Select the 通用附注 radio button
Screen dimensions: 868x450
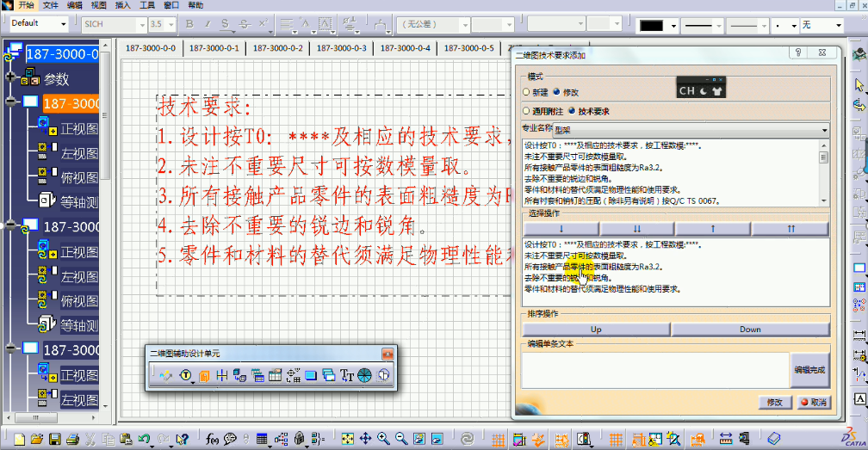coord(526,111)
